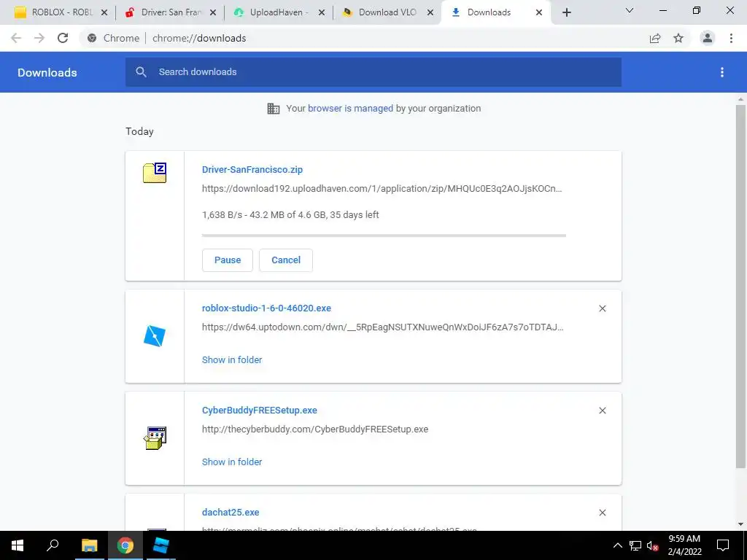Image resolution: width=747 pixels, height=560 pixels.
Task: Cancel the Driver-SanFrancisco.zip download
Action: point(286,260)
